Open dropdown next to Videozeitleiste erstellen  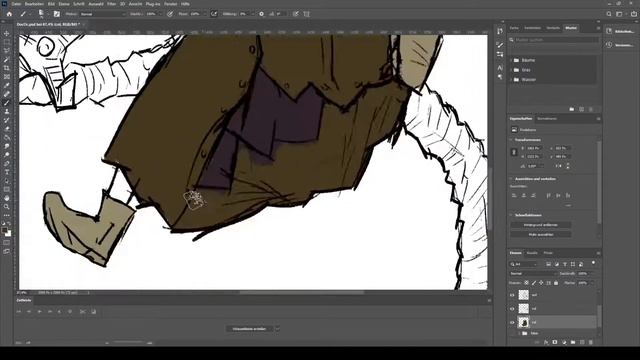278,329
